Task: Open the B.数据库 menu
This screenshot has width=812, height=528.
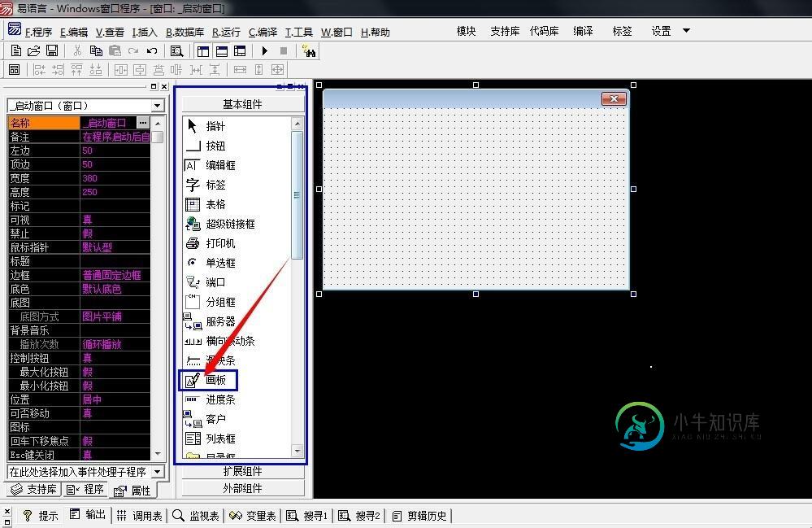Action: [185, 32]
